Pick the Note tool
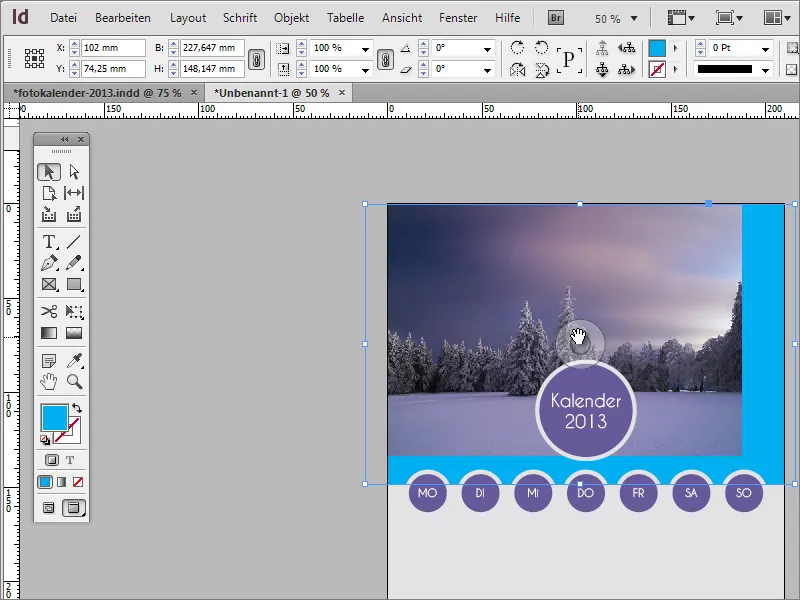 (x=49, y=361)
